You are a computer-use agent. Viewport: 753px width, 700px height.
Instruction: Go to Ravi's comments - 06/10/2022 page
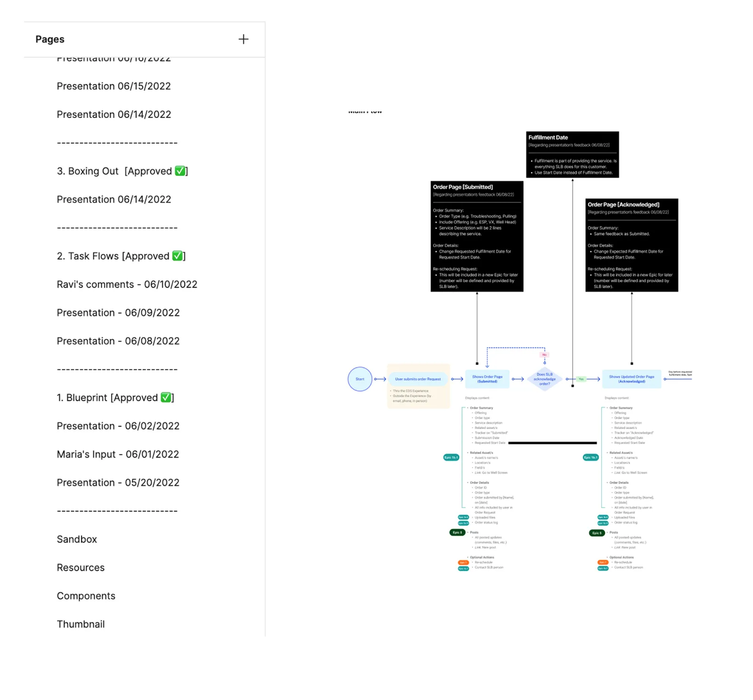(x=127, y=285)
